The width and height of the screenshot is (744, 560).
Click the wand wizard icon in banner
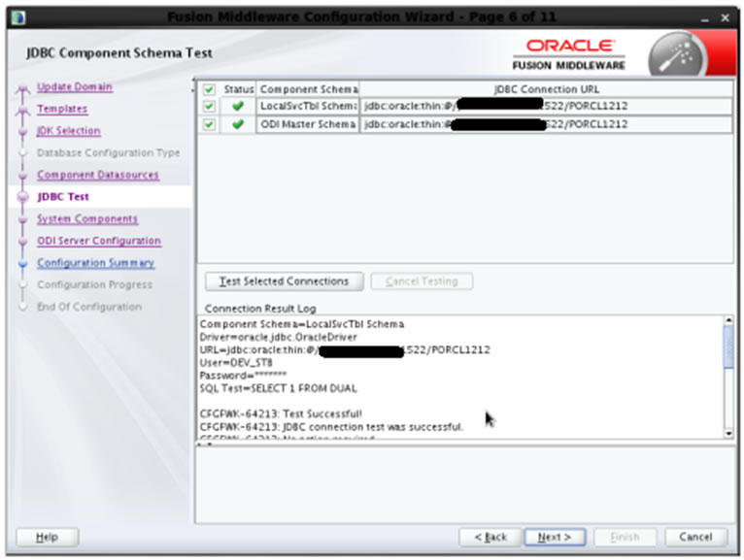[x=677, y=55]
